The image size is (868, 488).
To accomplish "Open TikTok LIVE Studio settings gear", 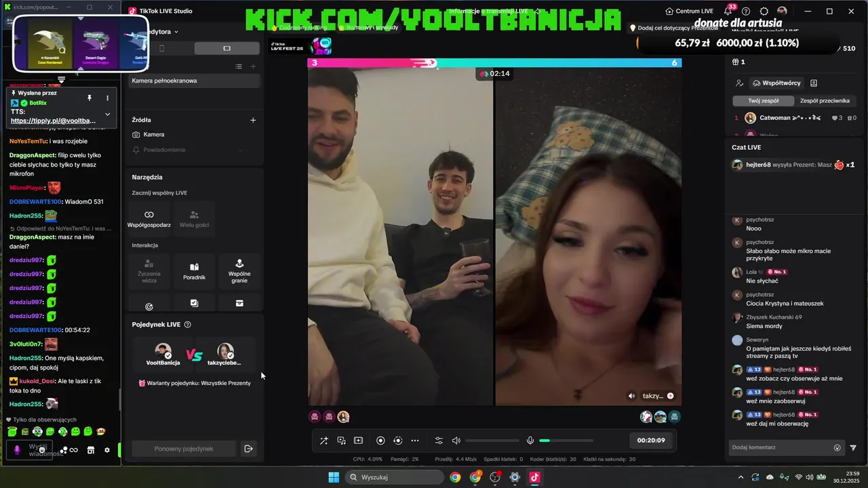I will point(764,12).
